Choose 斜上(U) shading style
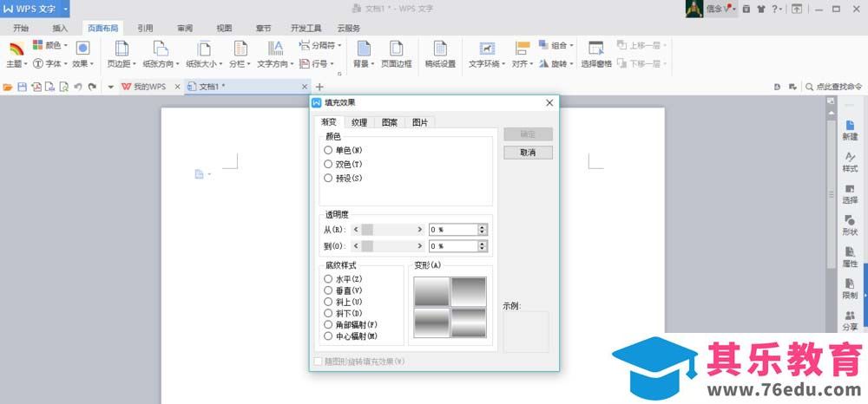868x404 pixels. [x=328, y=302]
